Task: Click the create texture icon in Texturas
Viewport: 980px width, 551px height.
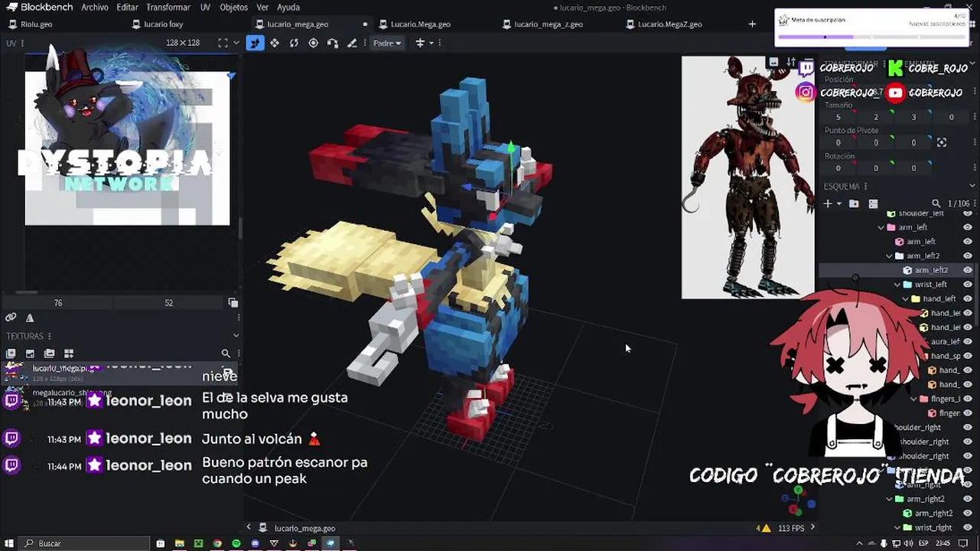Action: click(30, 354)
